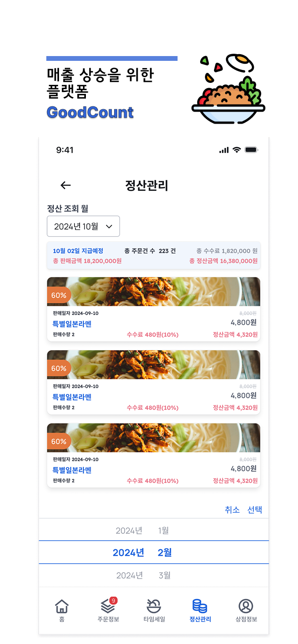Switch to 주문정보 tab label
The height and width of the screenshot is (644, 298).
tap(108, 619)
